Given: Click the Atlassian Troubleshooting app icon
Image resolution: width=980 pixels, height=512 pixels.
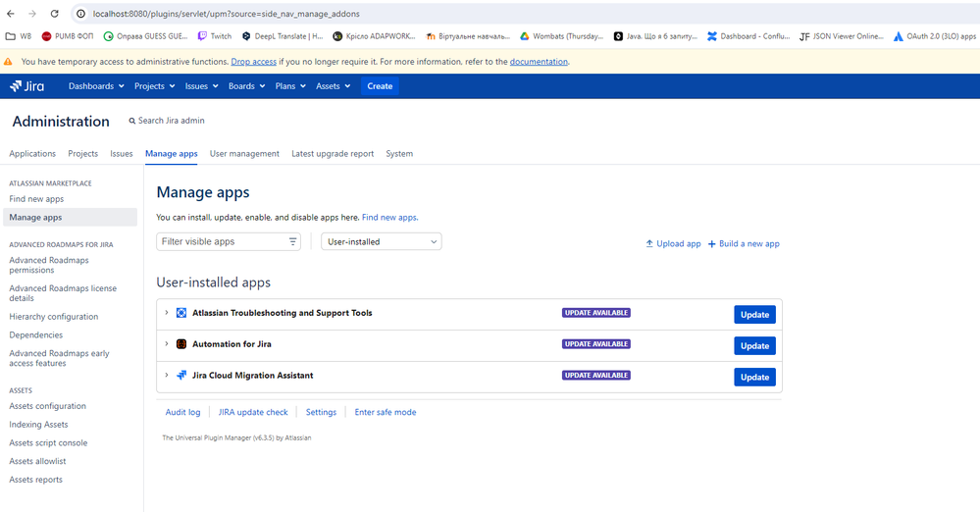Looking at the screenshot, I should click(181, 313).
